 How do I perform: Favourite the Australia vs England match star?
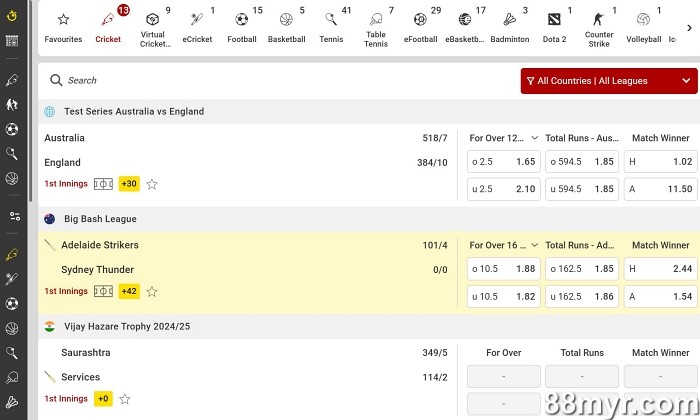tap(152, 184)
